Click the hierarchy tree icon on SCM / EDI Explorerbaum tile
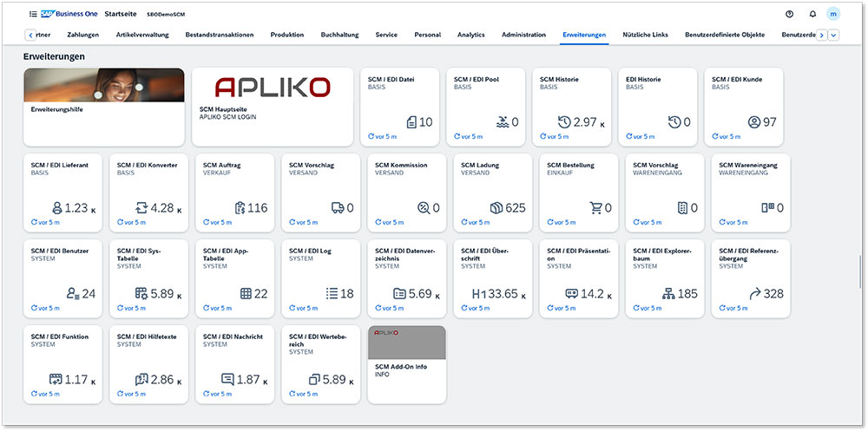The height and width of the screenshot is (431, 868). tap(668, 294)
